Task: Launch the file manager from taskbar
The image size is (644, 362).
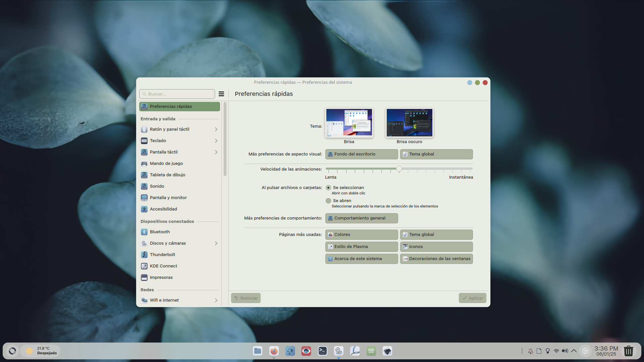Action: click(258, 351)
